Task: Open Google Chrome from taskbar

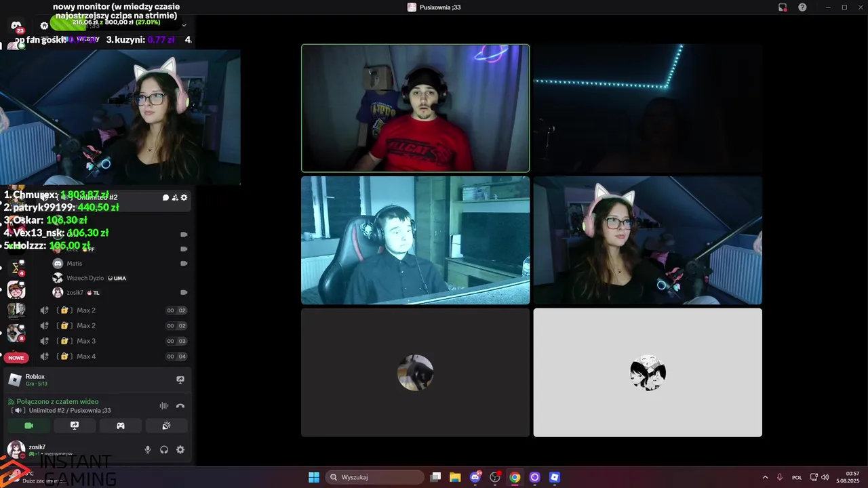Action: (x=515, y=477)
